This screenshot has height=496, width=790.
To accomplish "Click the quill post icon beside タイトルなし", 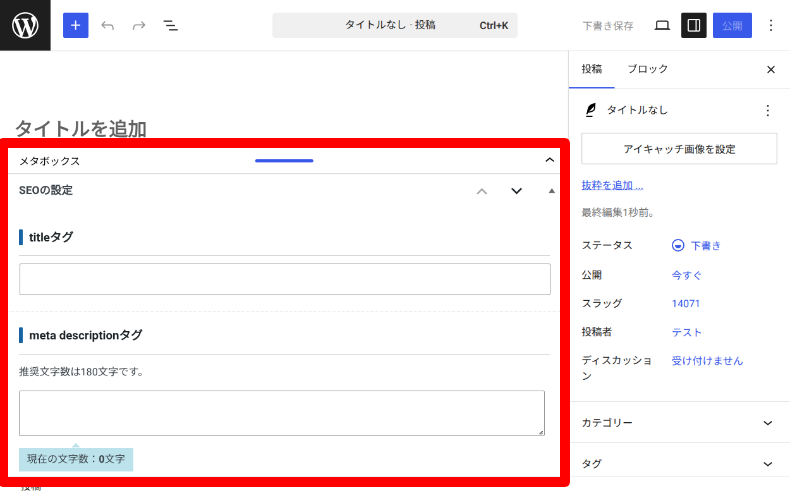I will coord(590,110).
